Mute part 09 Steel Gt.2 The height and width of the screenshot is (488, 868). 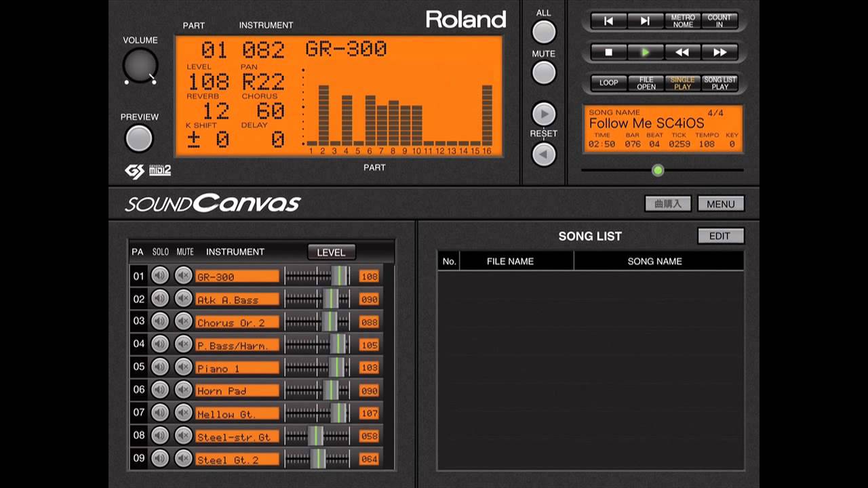click(183, 459)
